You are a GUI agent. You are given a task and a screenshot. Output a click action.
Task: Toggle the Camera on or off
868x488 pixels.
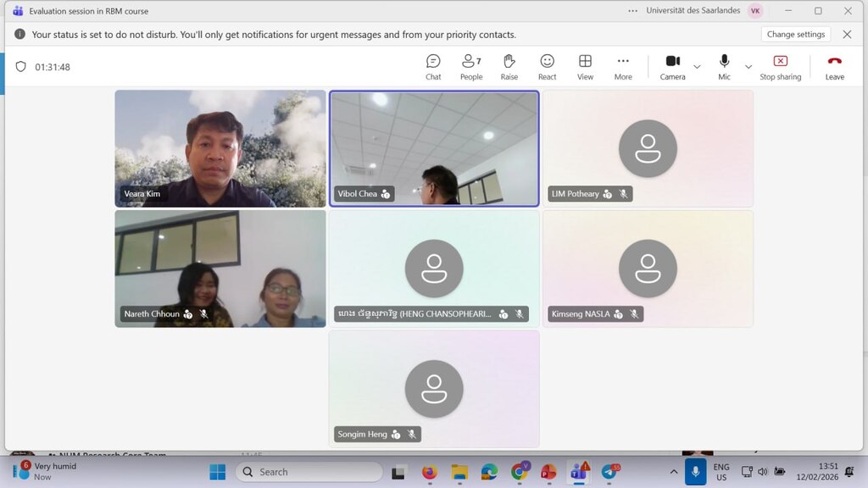(x=672, y=66)
